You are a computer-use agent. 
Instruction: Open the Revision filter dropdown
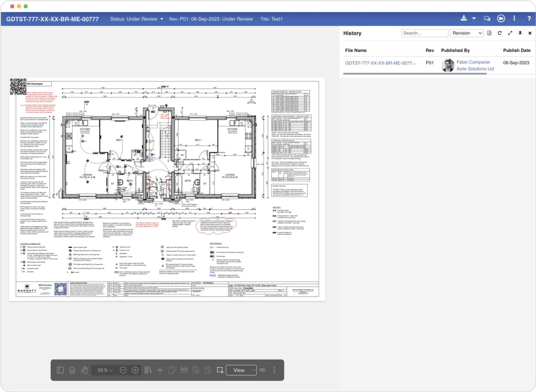[x=466, y=33]
